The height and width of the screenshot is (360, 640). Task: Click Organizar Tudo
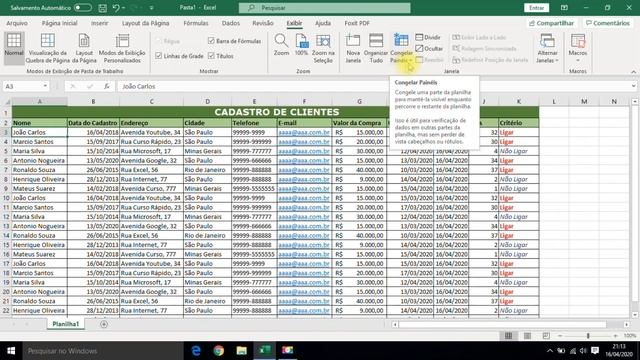point(376,48)
